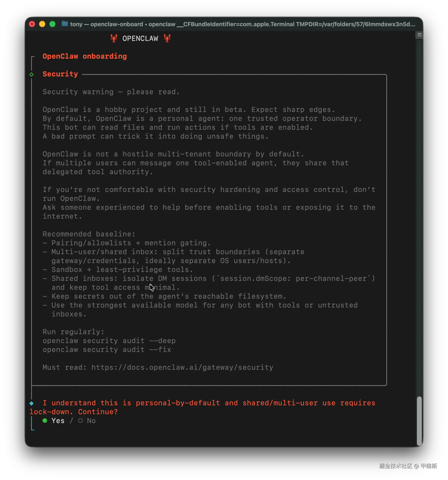This screenshot has height=480, width=448.
Task: Select the No radio option
Action: pyautogui.click(x=91, y=421)
